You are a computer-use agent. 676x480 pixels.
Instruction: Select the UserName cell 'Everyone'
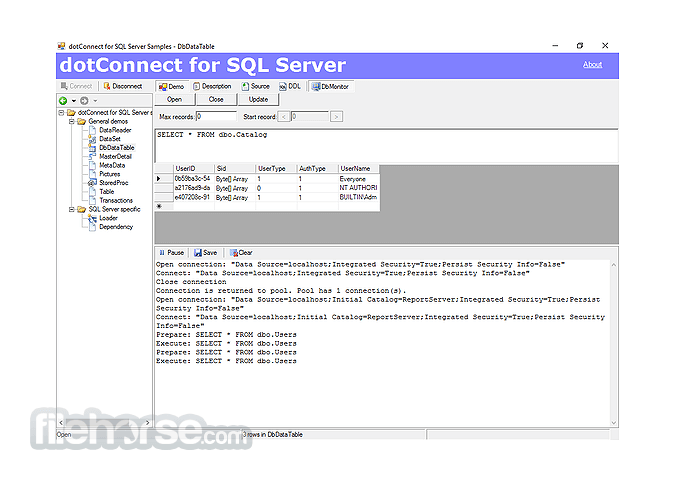click(x=359, y=179)
